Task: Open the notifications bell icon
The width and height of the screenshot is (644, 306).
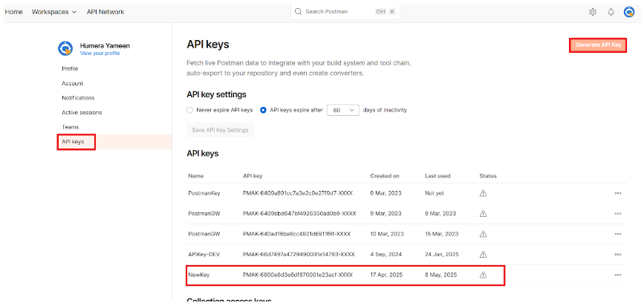Action: (611, 12)
